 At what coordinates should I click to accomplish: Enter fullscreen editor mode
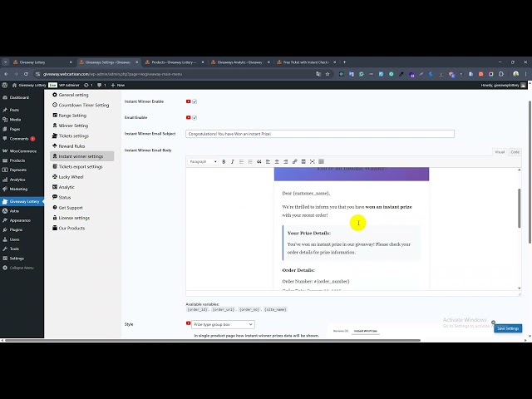click(x=313, y=162)
